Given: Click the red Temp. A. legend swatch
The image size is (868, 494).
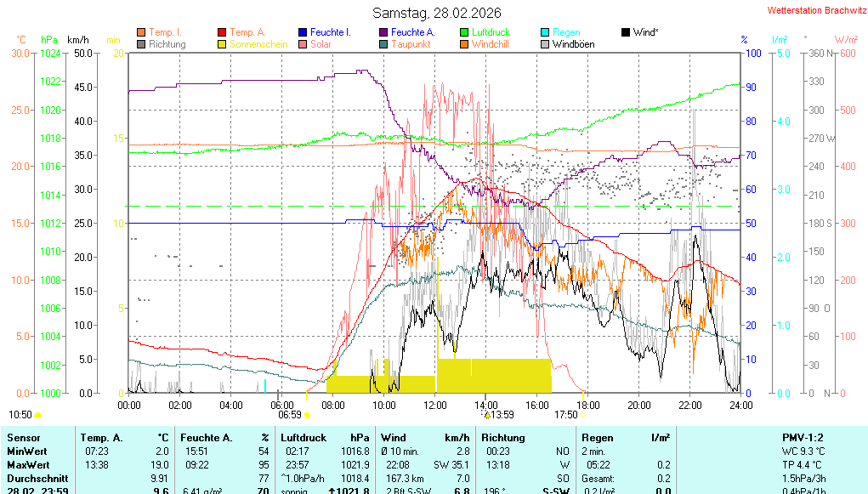Looking at the screenshot, I should (222, 32).
